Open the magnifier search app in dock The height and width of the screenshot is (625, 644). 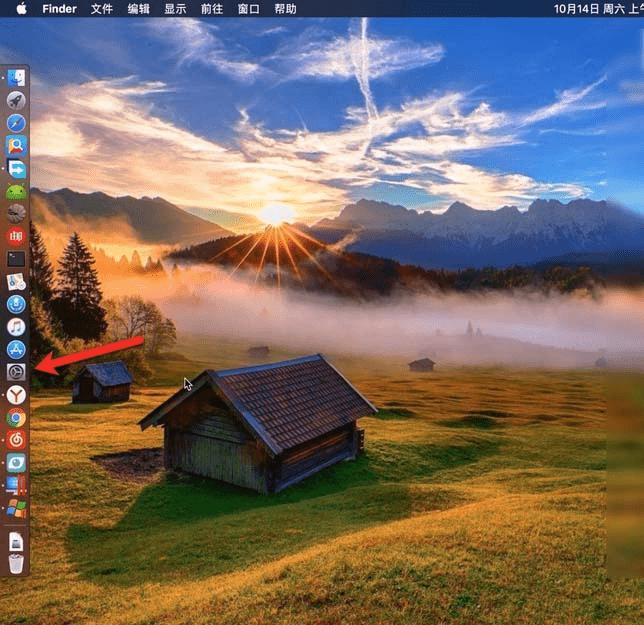(x=16, y=145)
